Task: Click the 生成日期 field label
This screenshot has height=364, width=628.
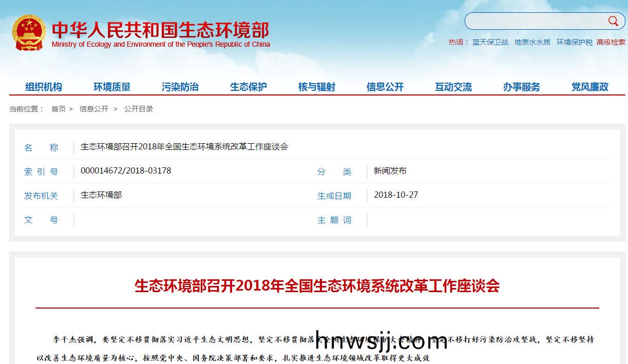Action: pos(334,196)
